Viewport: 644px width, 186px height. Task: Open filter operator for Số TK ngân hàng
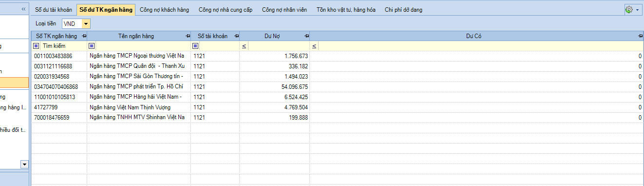[x=36, y=46]
